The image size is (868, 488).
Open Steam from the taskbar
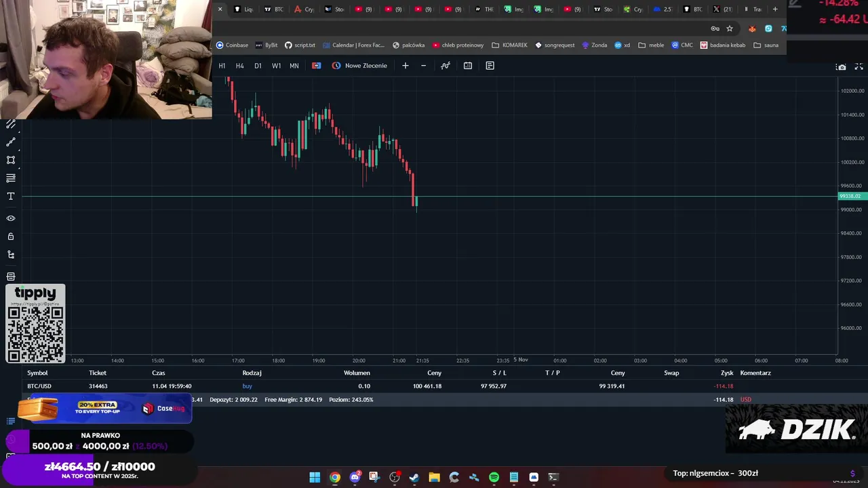tap(414, 477)
